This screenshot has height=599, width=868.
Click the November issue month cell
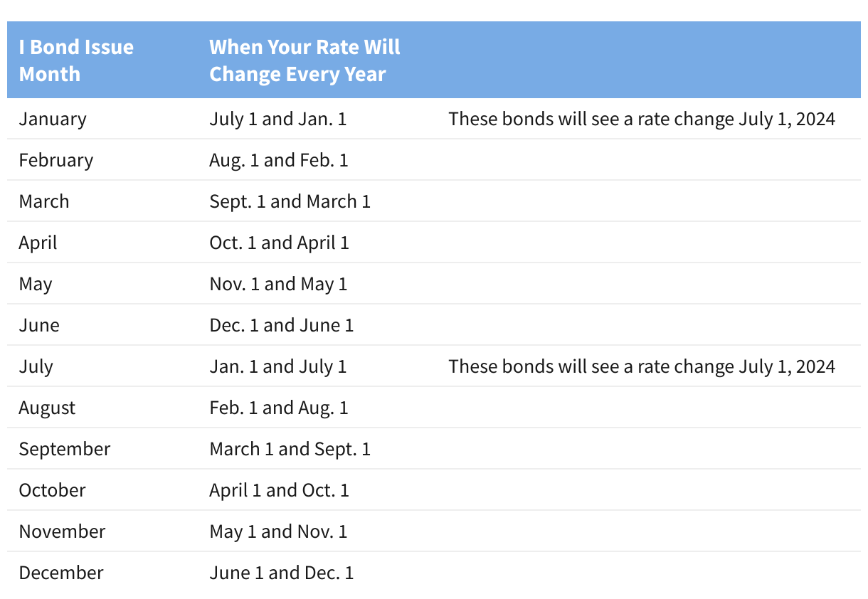point(63,531)
